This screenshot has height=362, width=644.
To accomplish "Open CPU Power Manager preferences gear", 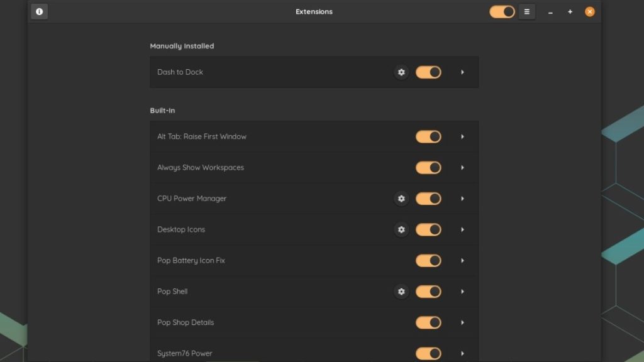I will point(401,198).
